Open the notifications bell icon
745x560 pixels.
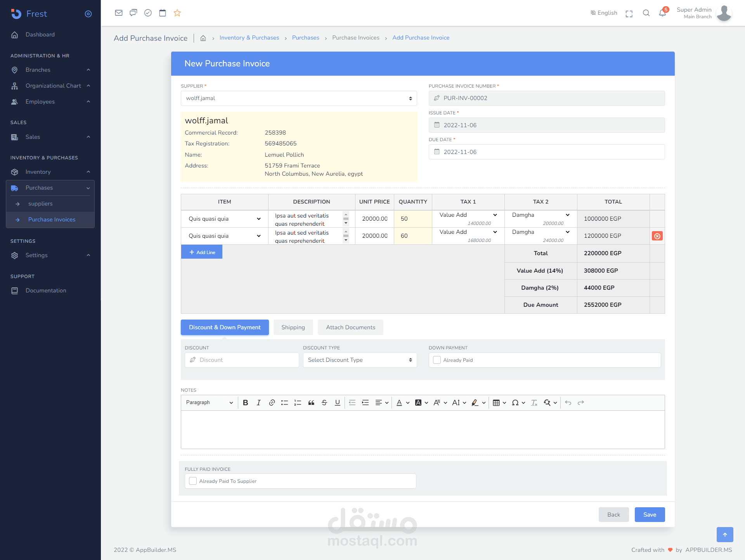[x=662, y=13]
